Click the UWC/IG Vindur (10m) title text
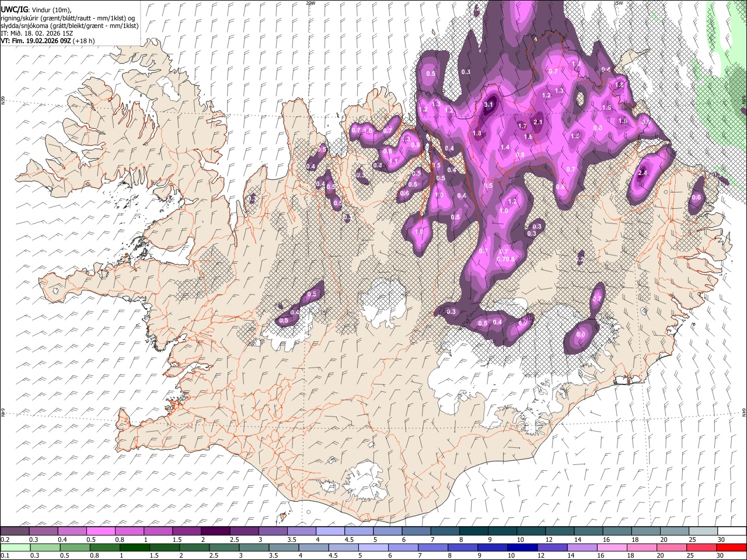 click(36, 10)
